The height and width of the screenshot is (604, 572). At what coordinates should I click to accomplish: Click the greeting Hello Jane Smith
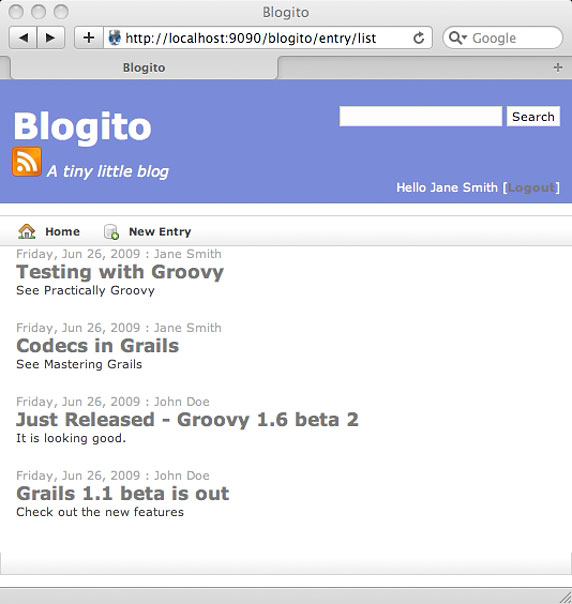(x=447, y=188)
